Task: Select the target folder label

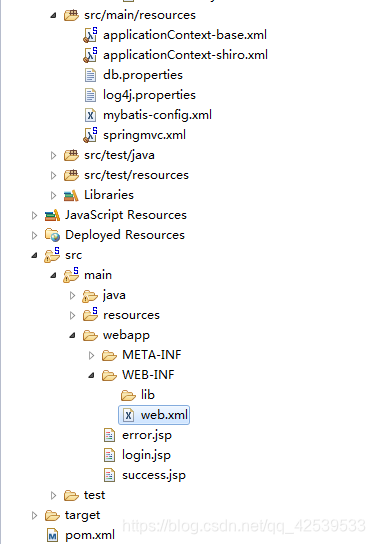Action: [x=82, y=516]
